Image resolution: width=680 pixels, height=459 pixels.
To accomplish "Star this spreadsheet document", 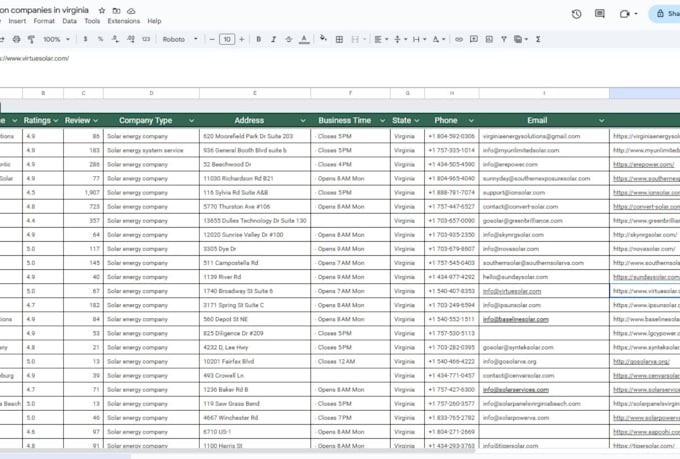I will tap(102, 10).
